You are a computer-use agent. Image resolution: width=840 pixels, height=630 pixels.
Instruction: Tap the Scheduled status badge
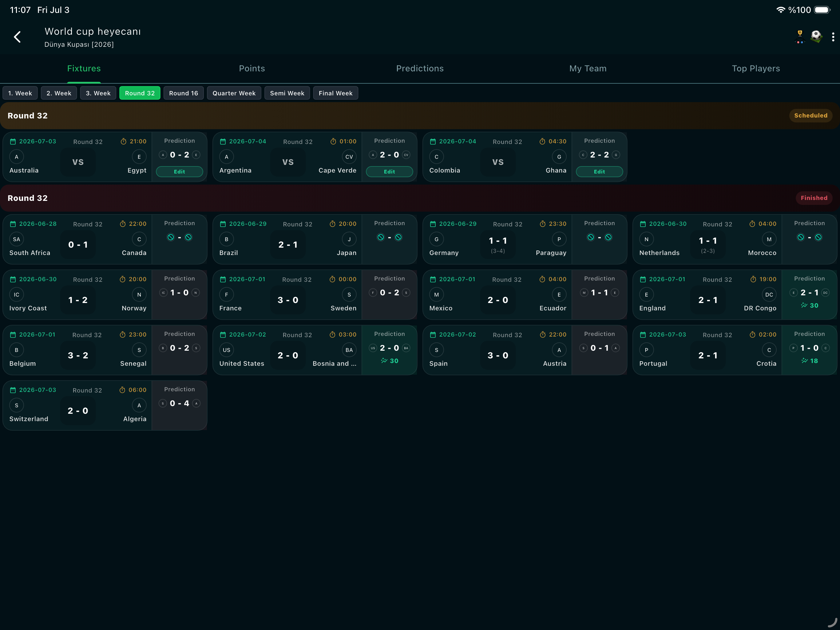pyautogui.click(x=810, y=116)
